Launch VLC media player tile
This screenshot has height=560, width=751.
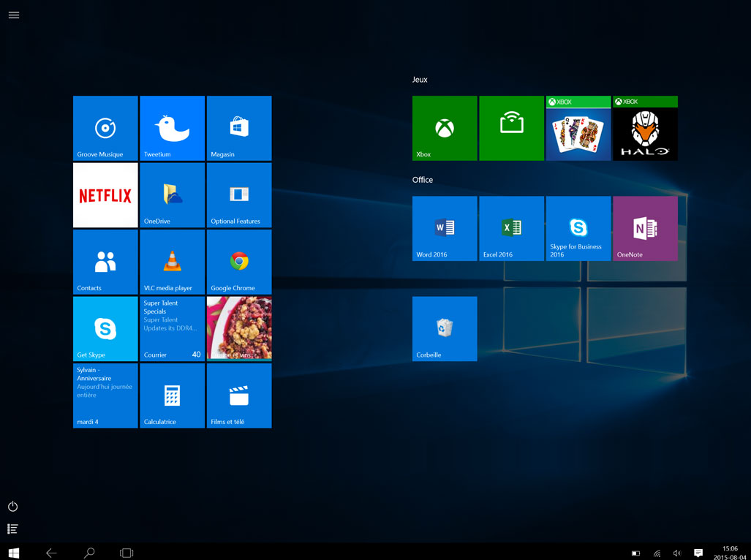[x=173, y=262]
